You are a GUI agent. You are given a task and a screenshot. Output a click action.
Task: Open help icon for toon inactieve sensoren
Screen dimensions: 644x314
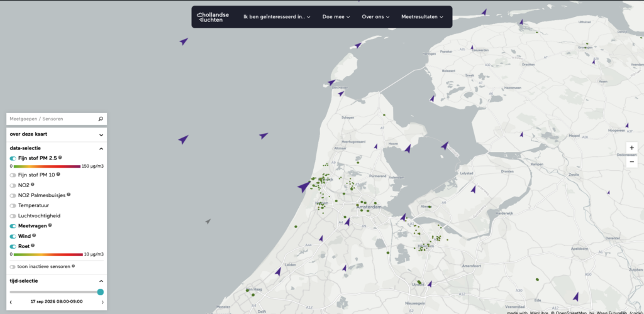pos(74,266)
